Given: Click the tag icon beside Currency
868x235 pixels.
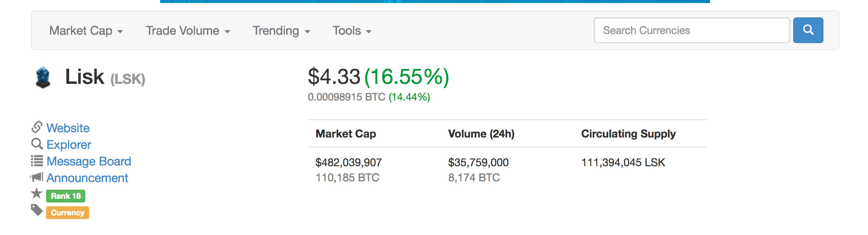Looking at the screenshot, I should point(37,210).
